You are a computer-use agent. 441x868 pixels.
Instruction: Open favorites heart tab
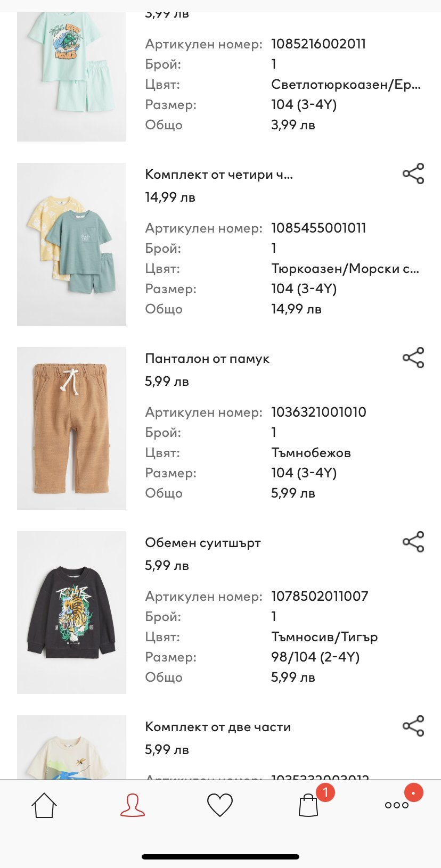[220, 805]
